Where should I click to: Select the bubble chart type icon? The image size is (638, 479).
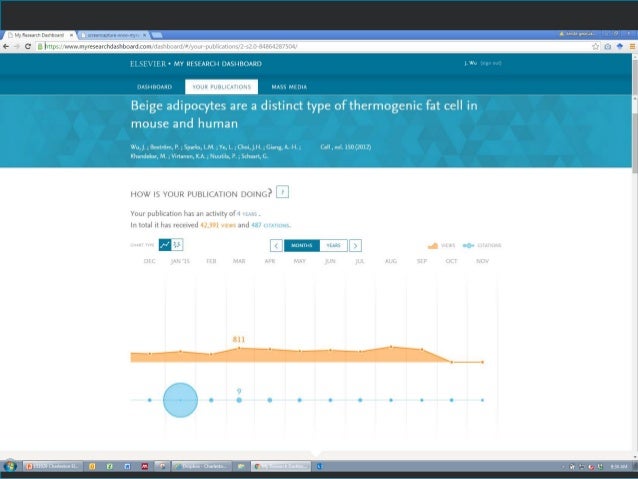(x=177, y=245)
